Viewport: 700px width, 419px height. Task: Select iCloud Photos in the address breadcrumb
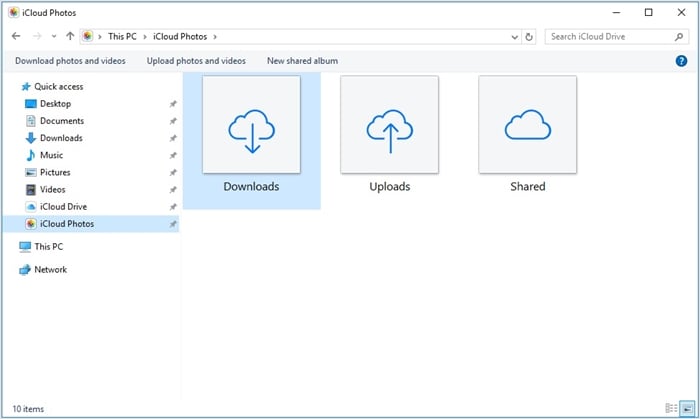click(180, 37)
